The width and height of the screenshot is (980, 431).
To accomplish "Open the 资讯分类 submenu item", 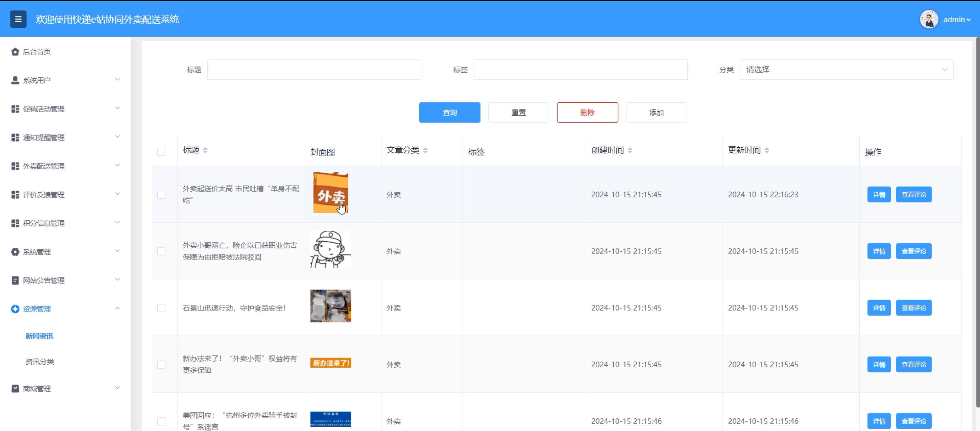I will (40, 361).
